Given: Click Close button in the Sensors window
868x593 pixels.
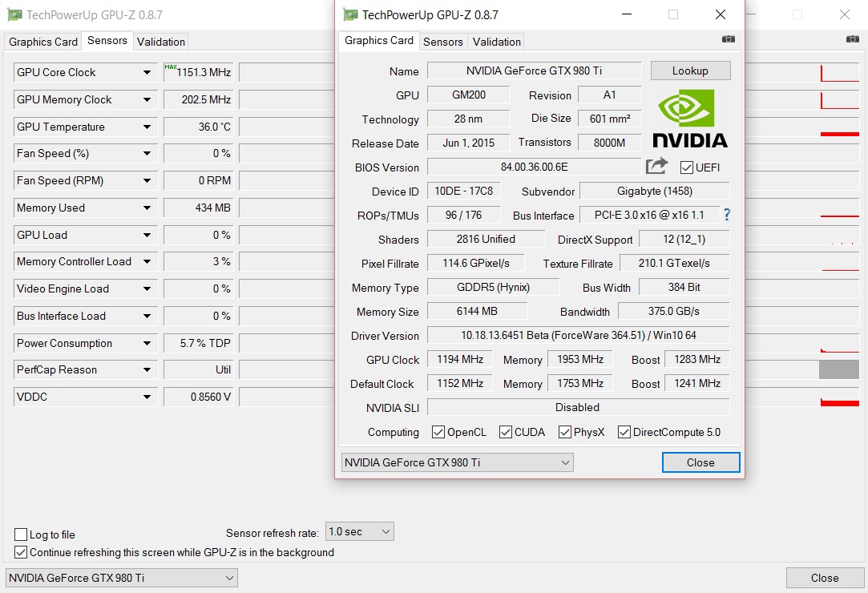Looking at the screenshot, I should click(825, 578).
